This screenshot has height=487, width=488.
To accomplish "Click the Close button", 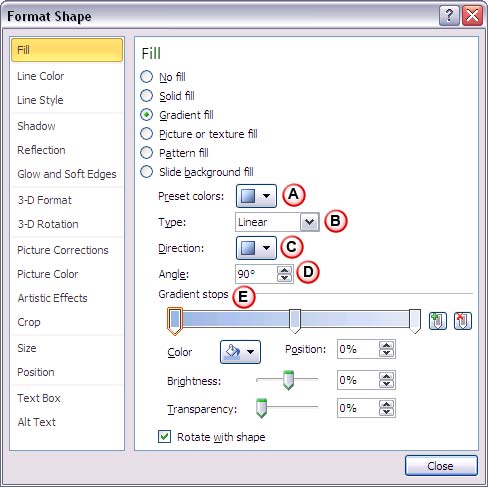I will click(x=441, y=466).
